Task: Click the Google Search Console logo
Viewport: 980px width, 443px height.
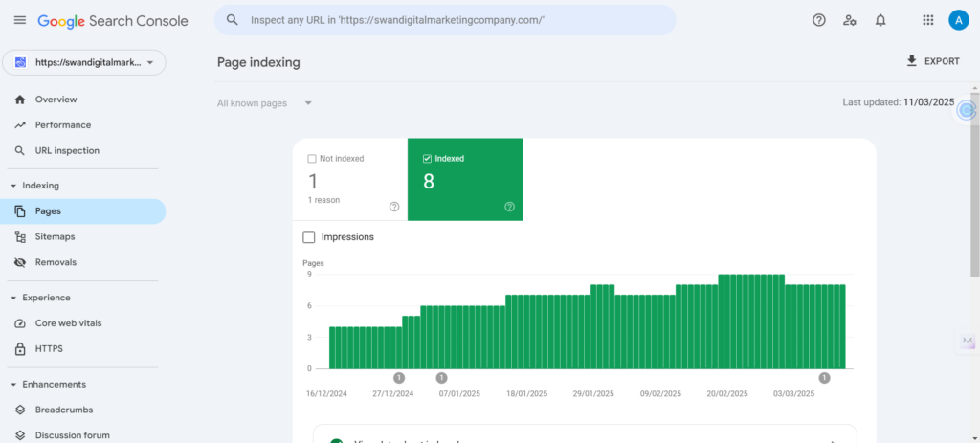Action: coord(113,21)
